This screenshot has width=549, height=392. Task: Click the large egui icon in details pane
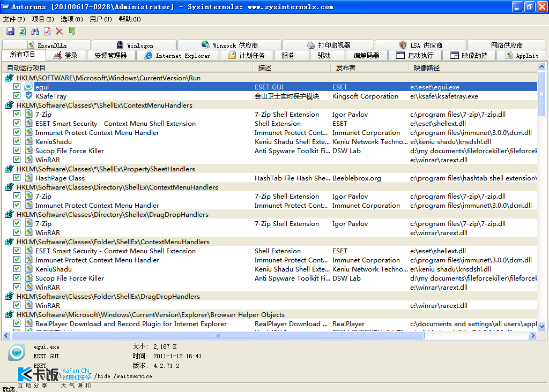17,352
